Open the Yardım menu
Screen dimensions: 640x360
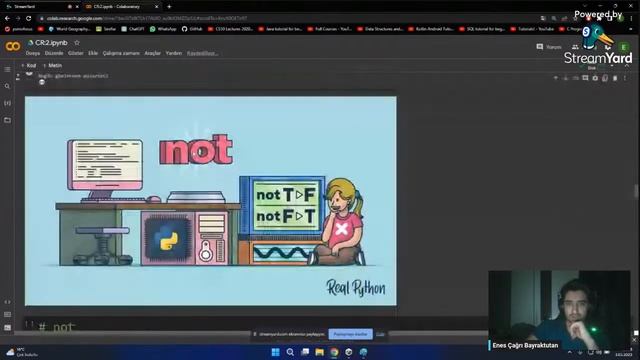point(173,53)
